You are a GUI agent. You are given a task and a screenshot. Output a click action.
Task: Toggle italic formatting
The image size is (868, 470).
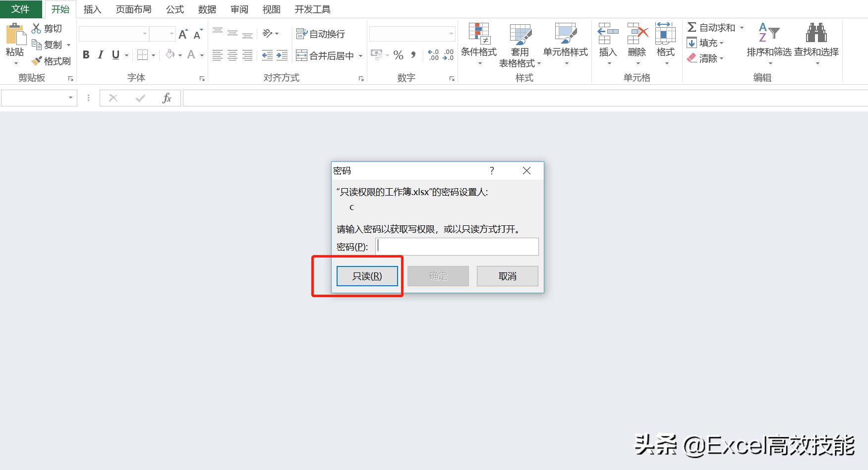click(100, 55)
